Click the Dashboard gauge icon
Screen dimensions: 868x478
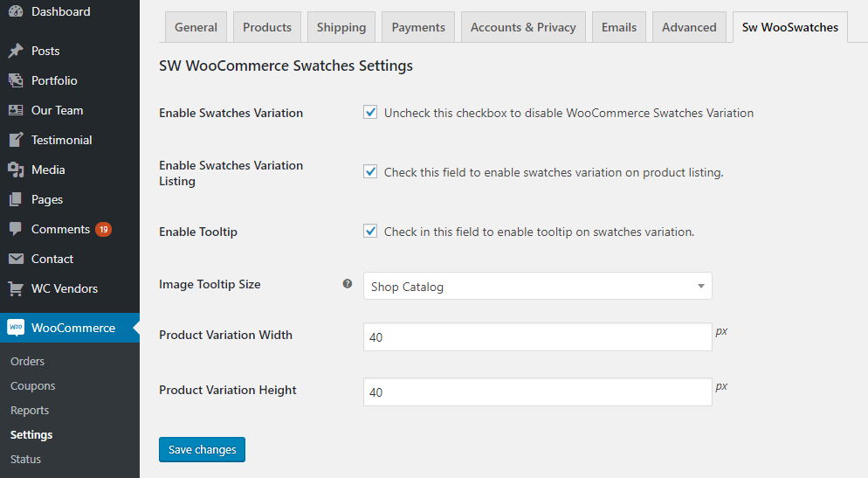pyautogui.click(x=16, y=11)
